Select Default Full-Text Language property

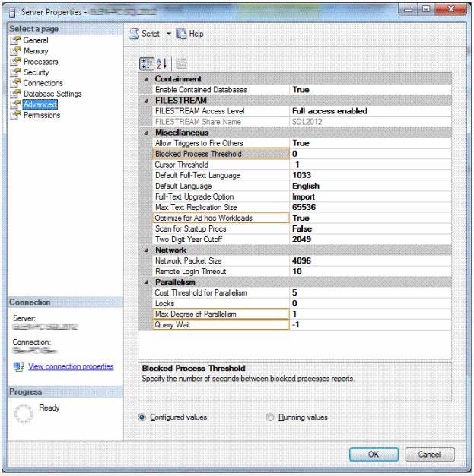[221, 175]
